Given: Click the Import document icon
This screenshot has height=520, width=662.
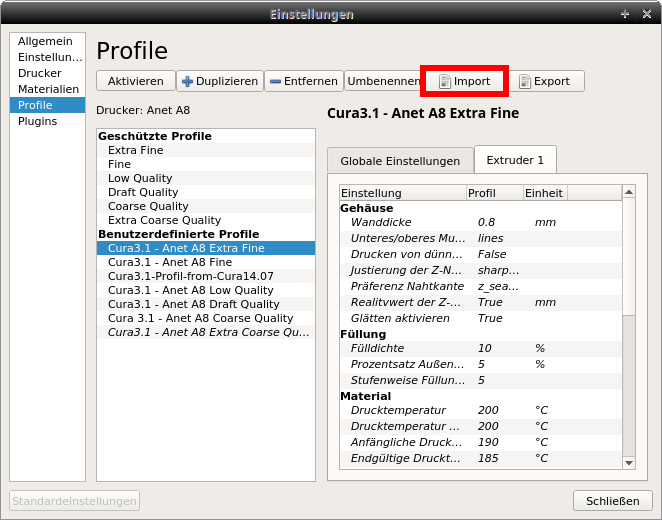Looking at the screenshot, I should pyautogui.click(x=445, y=81).
